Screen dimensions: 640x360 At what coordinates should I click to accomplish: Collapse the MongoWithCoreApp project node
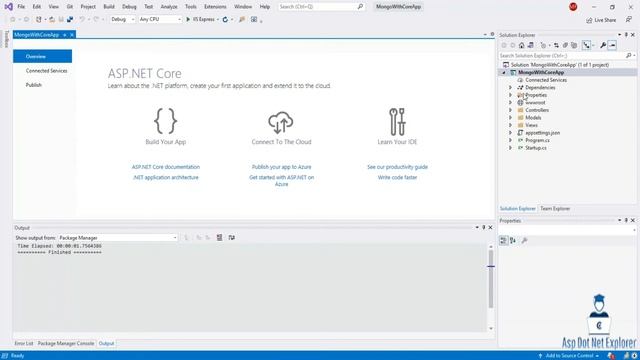click(x=504, y=73)
